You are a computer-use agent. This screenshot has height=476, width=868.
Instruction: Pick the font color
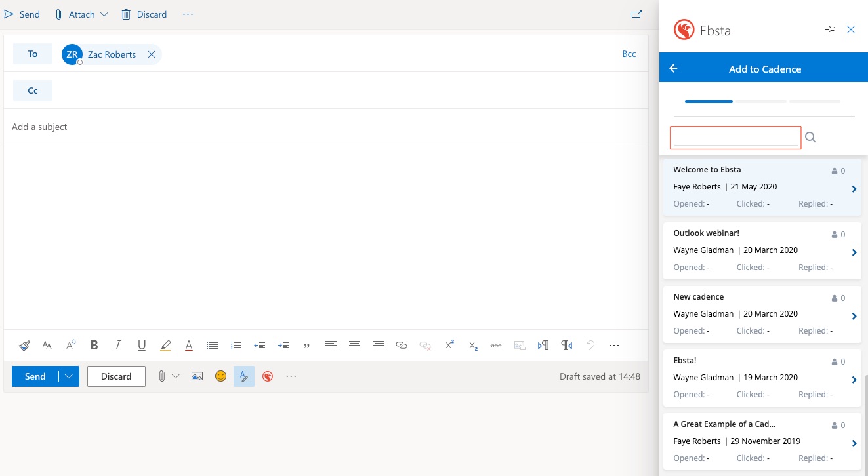pos(189,345)
